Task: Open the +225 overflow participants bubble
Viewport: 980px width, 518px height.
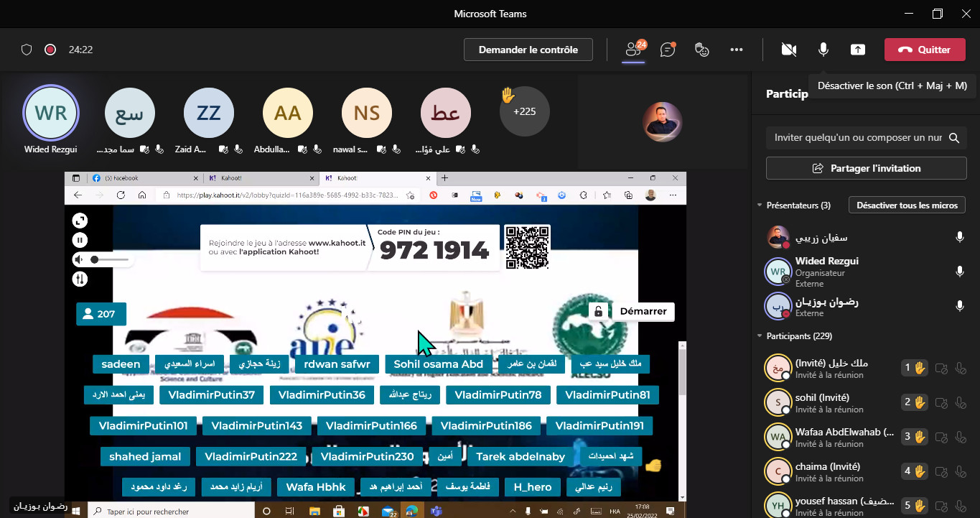Action: click(525, 111)
